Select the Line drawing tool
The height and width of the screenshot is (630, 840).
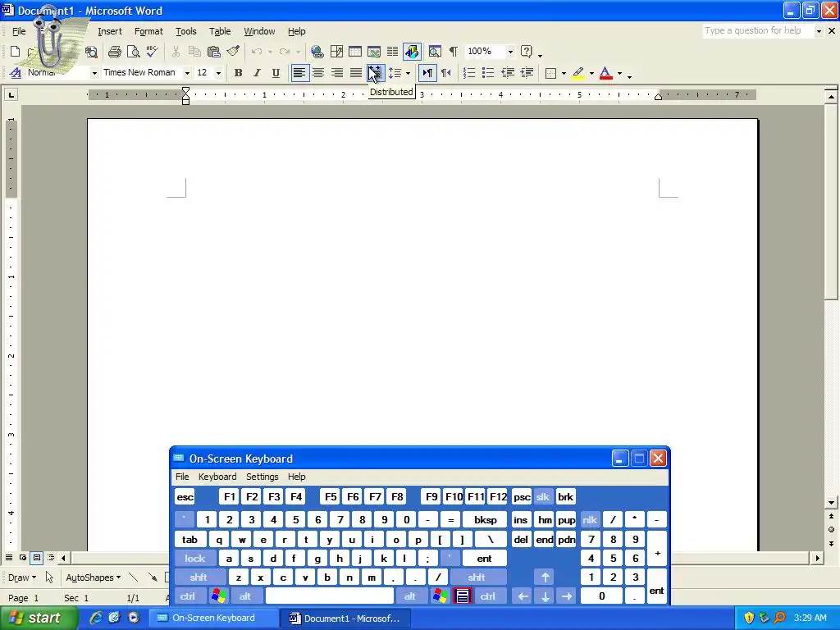coord(134,577)
